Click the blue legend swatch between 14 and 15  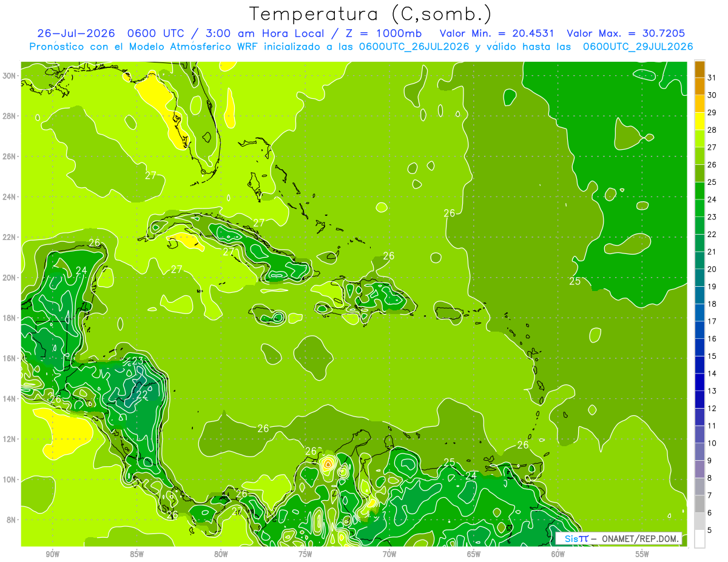tap(699, 365)
